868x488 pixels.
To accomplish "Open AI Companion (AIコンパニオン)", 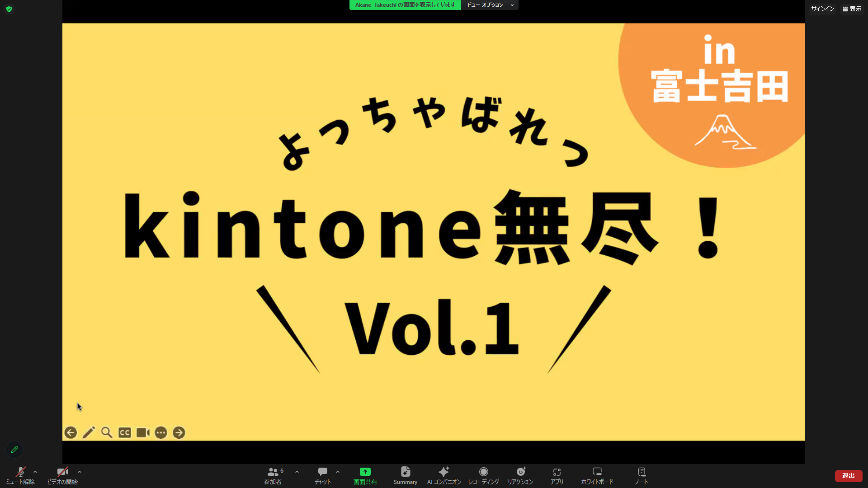I will tap(444, 476).
